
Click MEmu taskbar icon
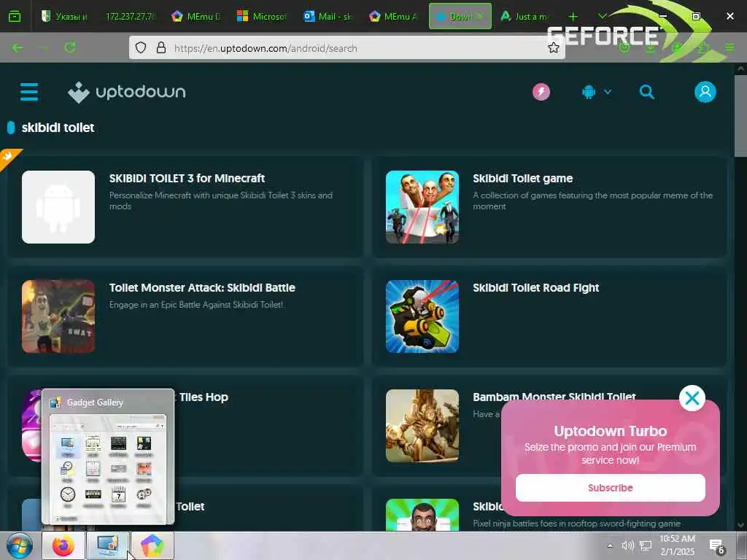[x=152, y=545]
